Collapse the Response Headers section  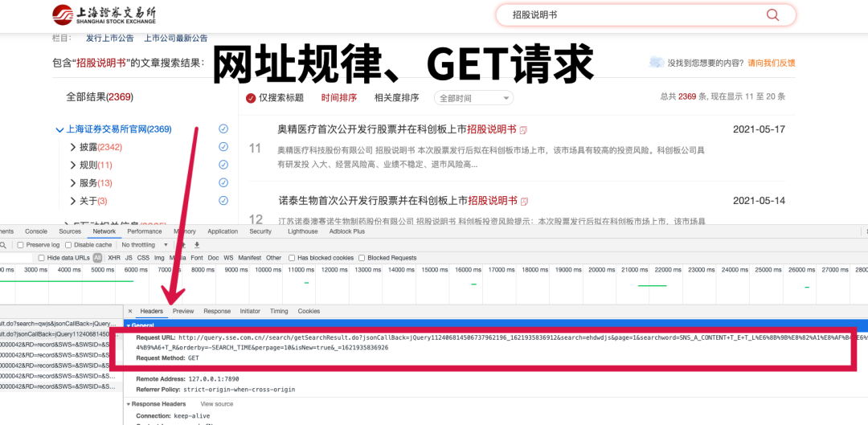[x=129, y=404]
